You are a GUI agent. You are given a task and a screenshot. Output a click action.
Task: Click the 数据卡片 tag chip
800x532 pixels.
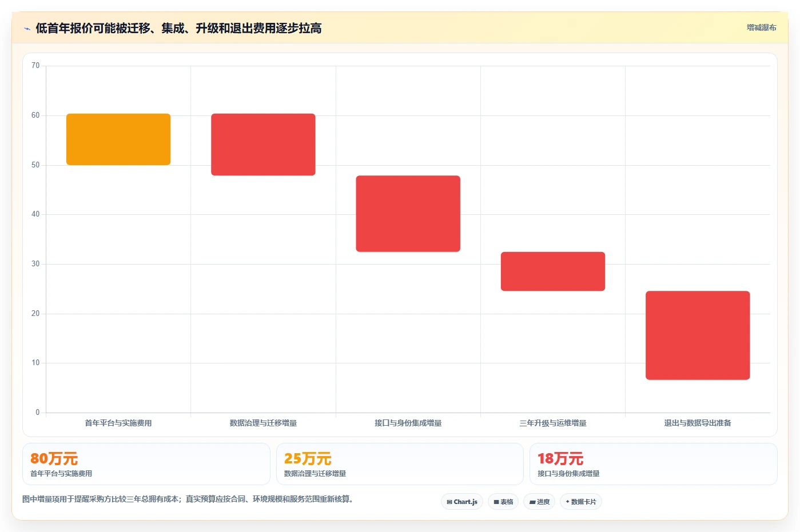[581, 502]
